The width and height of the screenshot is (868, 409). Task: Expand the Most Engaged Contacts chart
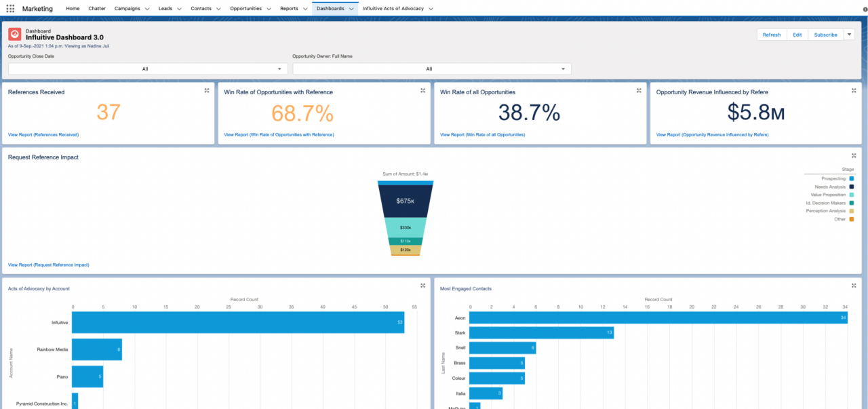point(853,285)
